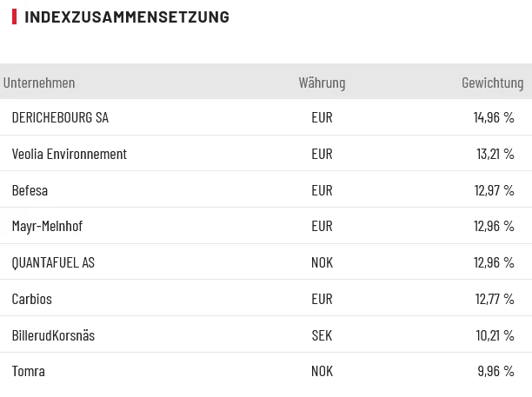
Task: Select the DERICHEBOURG SA company name
Action: click(x=60, y=117)
